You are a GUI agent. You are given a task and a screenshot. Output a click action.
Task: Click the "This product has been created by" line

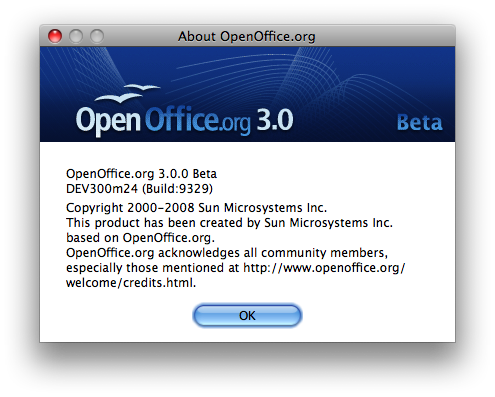click(229, 223)
